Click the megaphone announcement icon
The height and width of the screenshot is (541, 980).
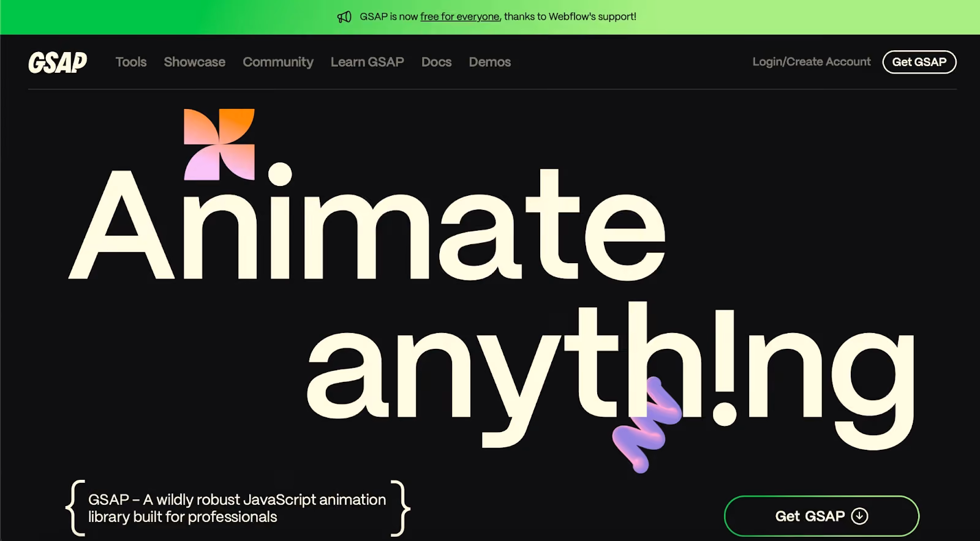pos(344,17)
